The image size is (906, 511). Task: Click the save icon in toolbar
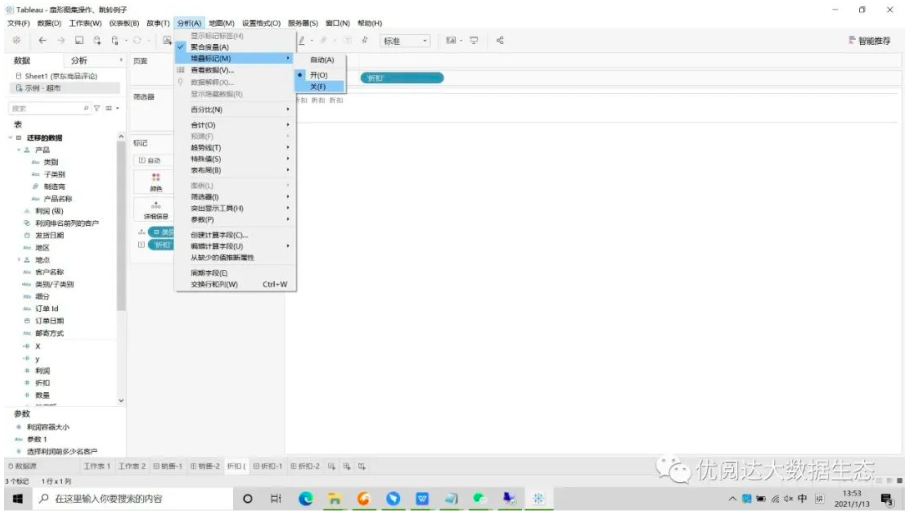click(79, 41)
